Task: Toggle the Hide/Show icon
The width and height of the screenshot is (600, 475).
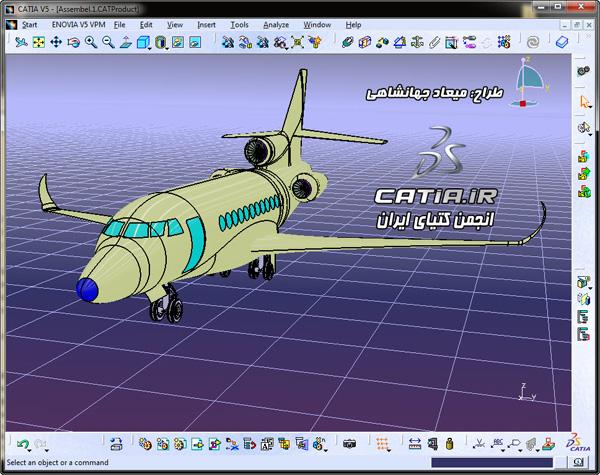Action: click(x=178, y=42)
